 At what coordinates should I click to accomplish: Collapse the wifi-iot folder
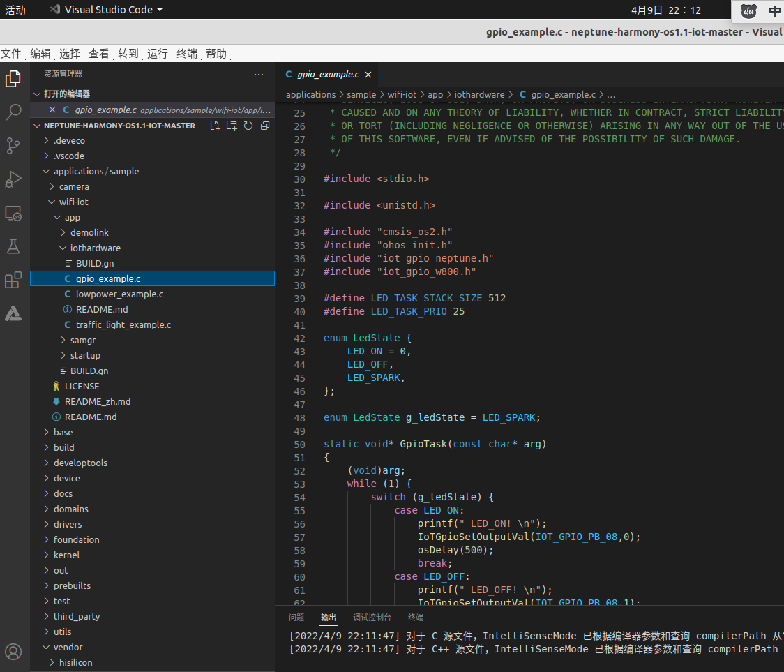point(153,202)
